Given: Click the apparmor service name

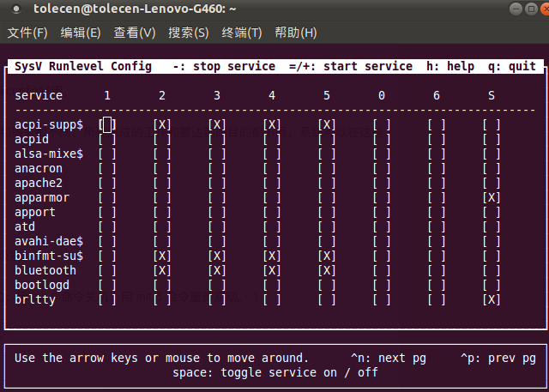Looking at the screenshot, I should point(42,198).
